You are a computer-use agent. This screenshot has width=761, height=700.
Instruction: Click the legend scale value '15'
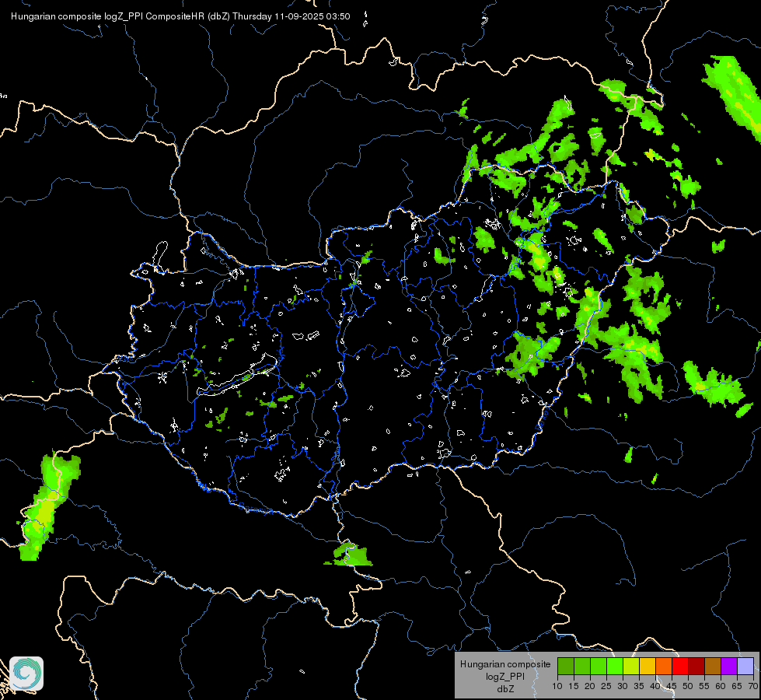[574, 686]
